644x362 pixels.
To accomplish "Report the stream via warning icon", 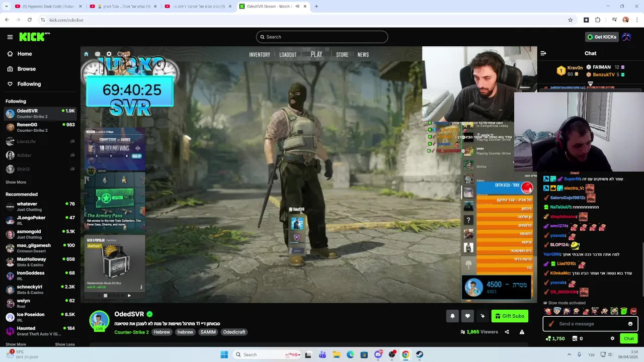I will tap(522, 332).
